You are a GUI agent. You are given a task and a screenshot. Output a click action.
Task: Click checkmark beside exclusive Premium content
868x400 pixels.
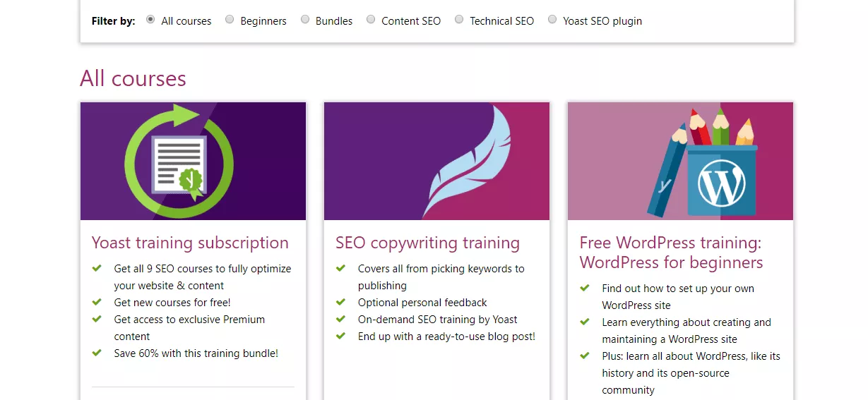tap(97, 319)
